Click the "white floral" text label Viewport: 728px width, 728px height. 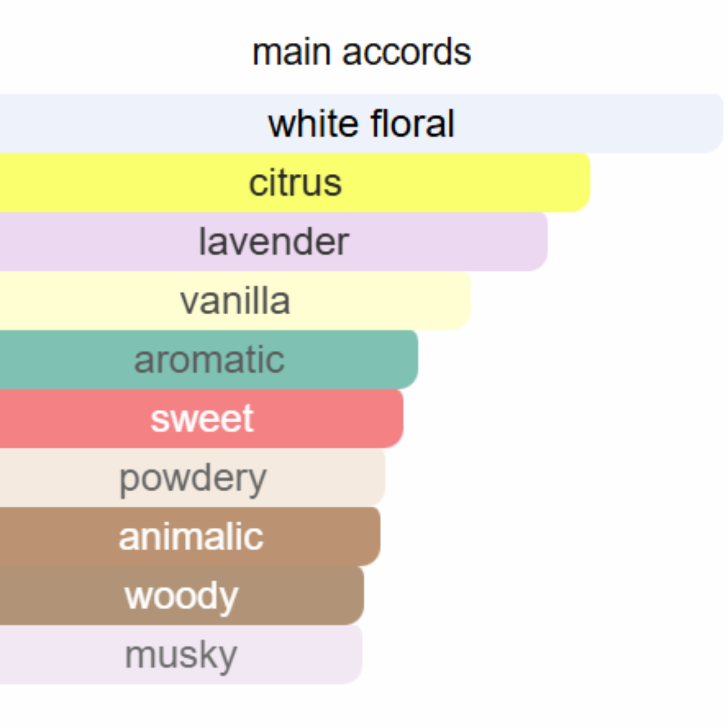click(x=362, y=124)
